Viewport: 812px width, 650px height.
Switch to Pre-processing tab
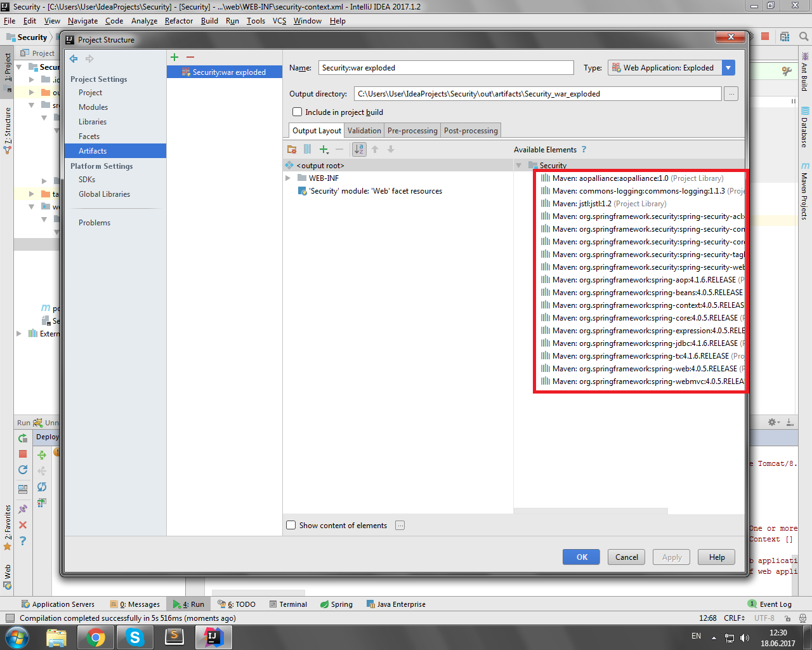412,130
